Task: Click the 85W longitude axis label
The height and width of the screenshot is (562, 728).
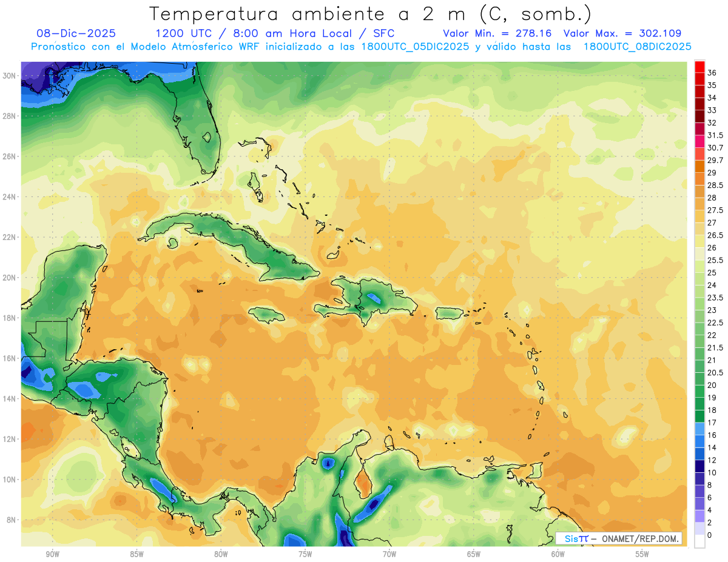Action: point(136,555)
